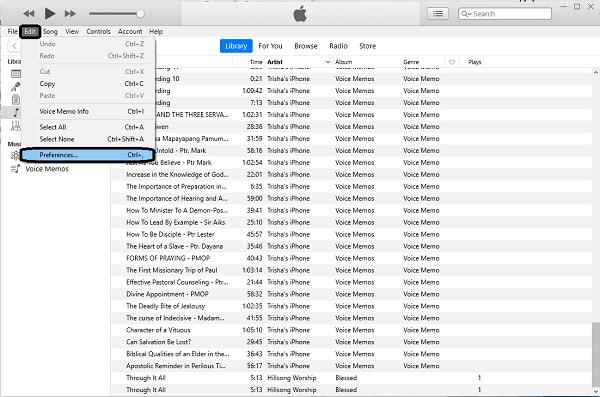Select Divine Appointment - PMOP track

[x=167, y=294]
